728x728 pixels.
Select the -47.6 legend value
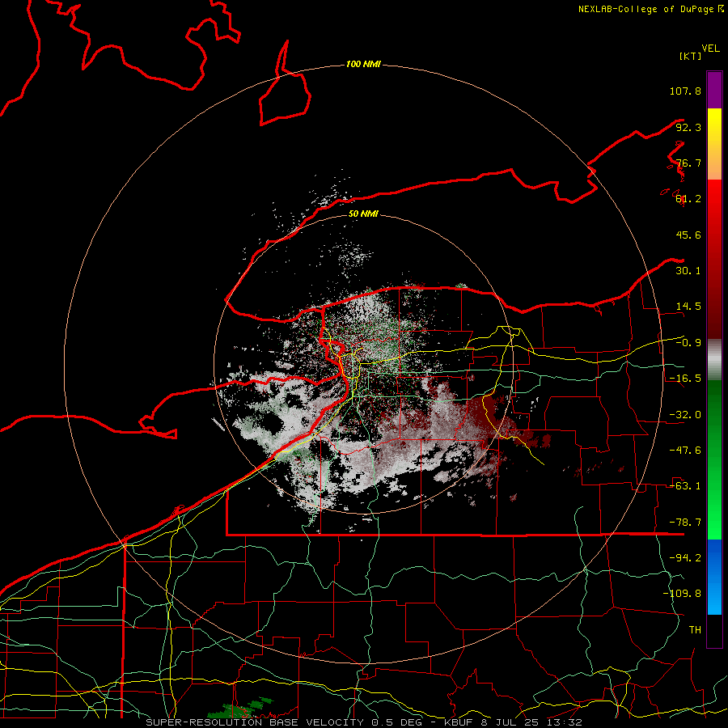pyautogui.click(x=685, y=451)
